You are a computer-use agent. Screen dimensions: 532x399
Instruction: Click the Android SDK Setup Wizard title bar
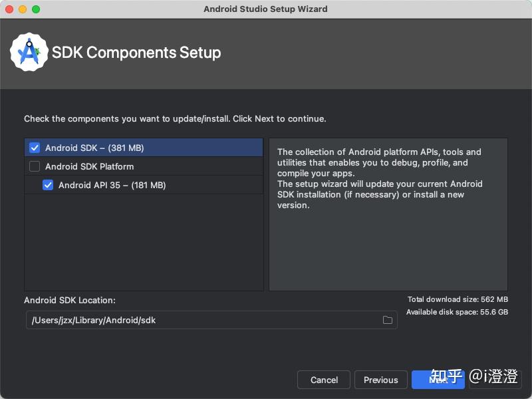tap(266, 9)
